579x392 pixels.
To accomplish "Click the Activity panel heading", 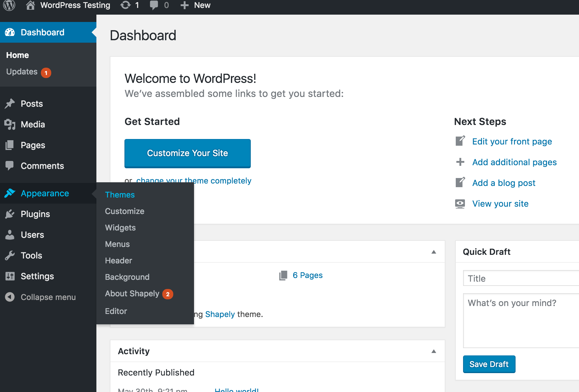I will [134, 351].
